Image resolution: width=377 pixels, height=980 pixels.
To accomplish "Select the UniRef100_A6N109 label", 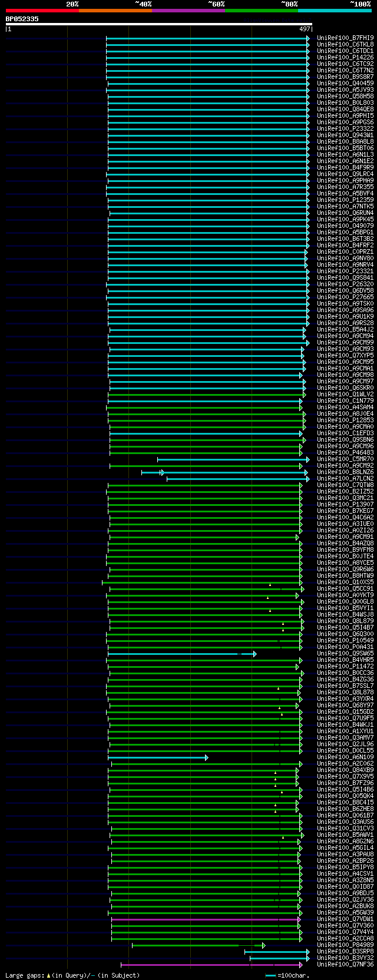I will [345, 757].
